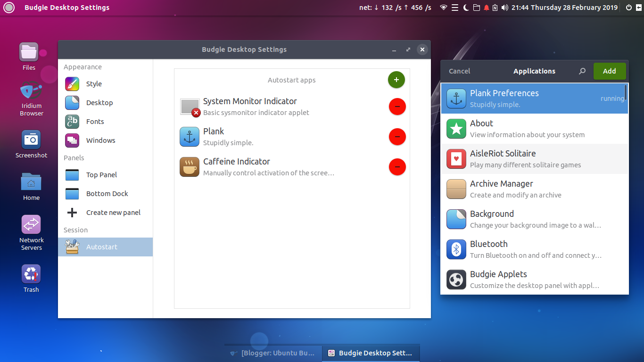The width and height of the screenshot is (644, 362).
Task: Switch to Blogger Ubuntu Bu... taskbar window
Action: [273, 353]
